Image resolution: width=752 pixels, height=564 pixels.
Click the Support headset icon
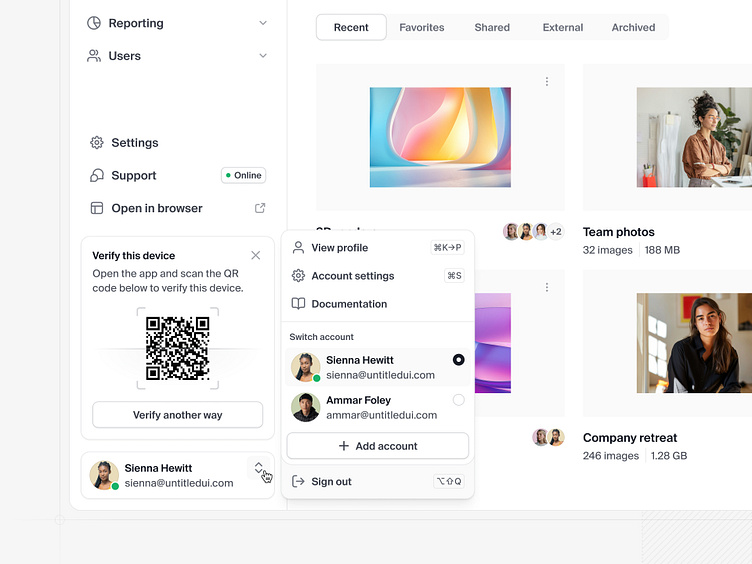97,176
